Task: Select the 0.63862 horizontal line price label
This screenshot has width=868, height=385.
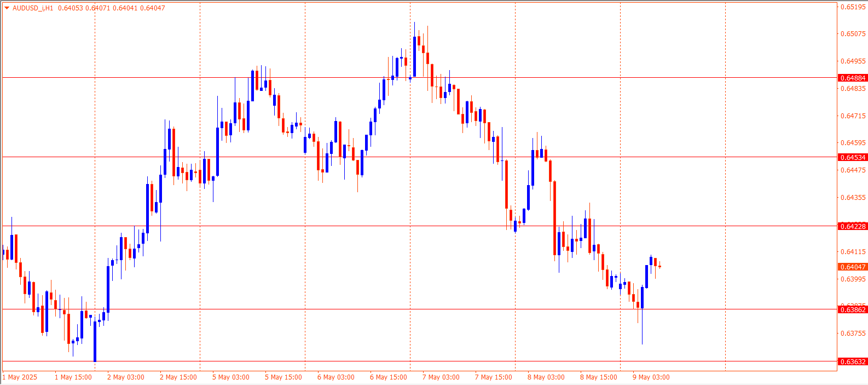Action: [853, 310]
